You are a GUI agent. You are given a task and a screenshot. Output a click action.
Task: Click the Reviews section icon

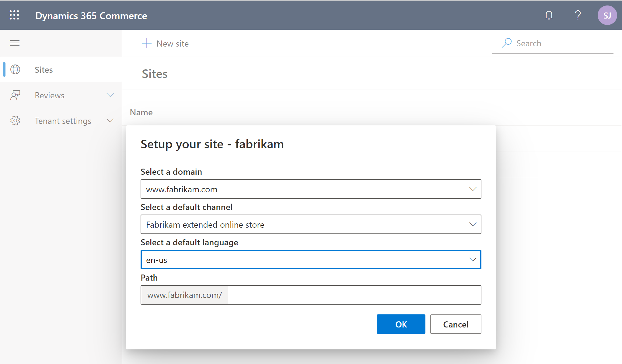coord(15,95)
